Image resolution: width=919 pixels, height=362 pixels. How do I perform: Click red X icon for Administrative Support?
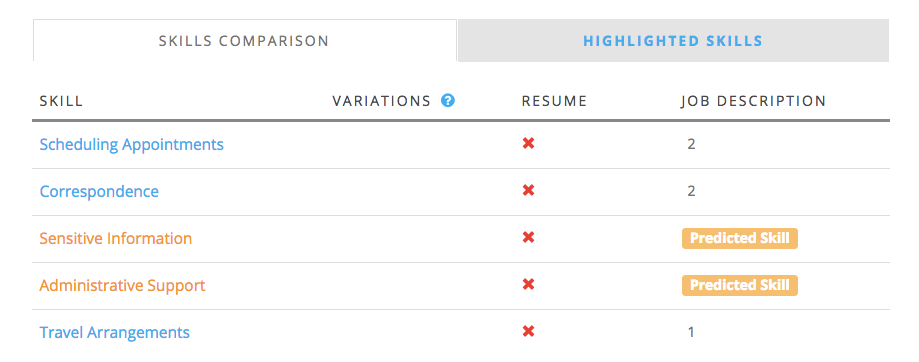coord(528,285)
